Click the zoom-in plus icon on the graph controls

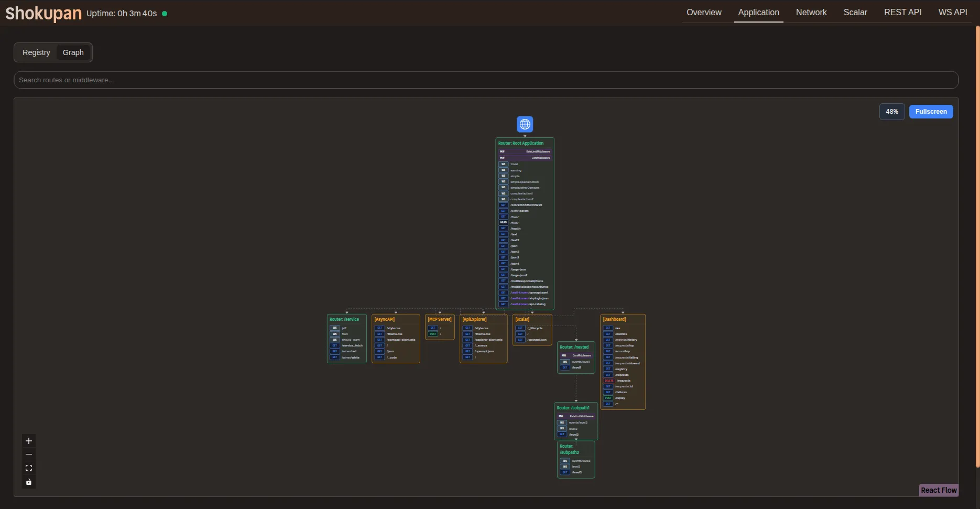click(28, 441)
